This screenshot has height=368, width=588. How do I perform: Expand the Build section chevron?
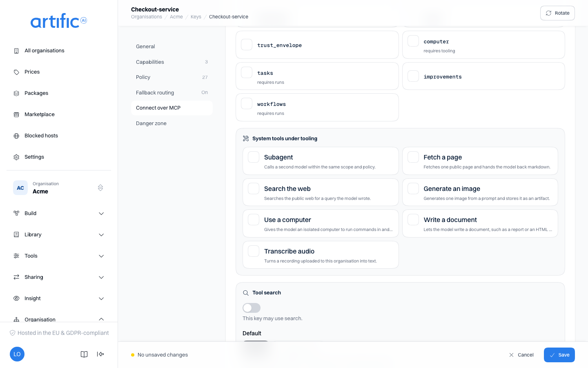click(101, 213)
